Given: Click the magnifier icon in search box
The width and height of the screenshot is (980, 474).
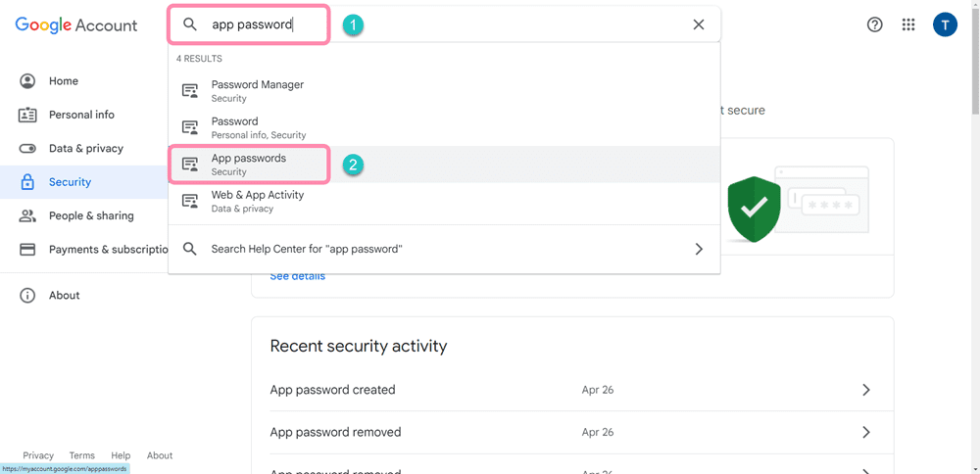Looking at the screenshot, I should (190, 24).
